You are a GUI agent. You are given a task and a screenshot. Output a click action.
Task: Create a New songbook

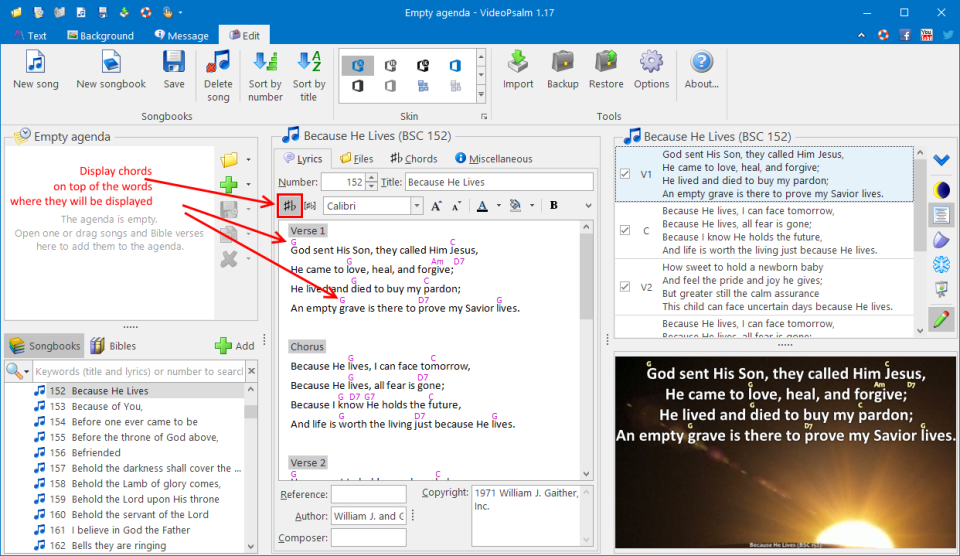(x=111, y=63)
